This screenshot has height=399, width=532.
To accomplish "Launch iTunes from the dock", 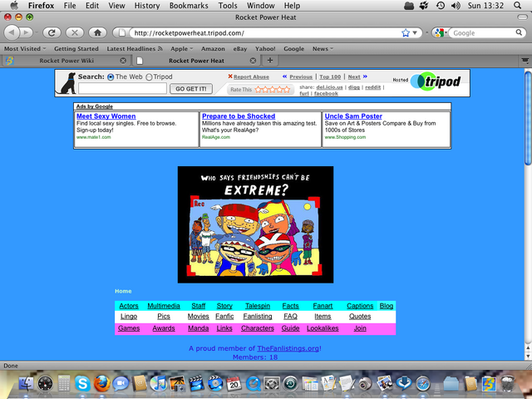I will coord(158,384).
